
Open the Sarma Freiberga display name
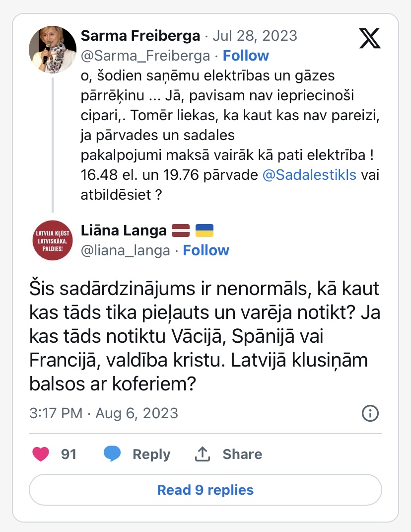140,36
